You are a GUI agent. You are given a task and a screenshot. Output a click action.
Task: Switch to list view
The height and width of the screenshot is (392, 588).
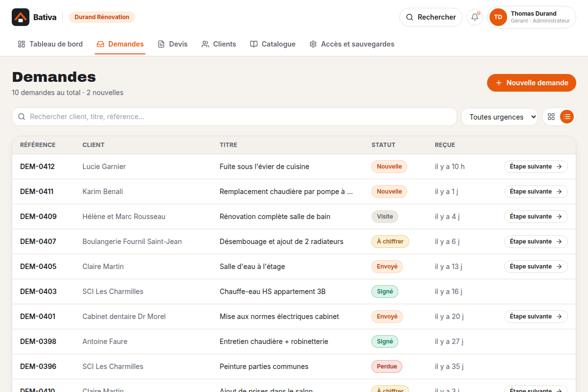567,117
